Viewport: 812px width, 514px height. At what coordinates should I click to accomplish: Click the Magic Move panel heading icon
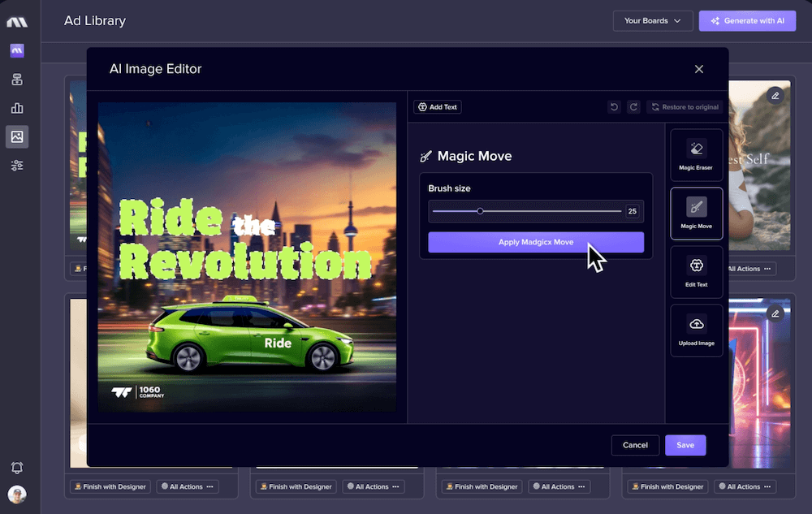coord(425,157)
